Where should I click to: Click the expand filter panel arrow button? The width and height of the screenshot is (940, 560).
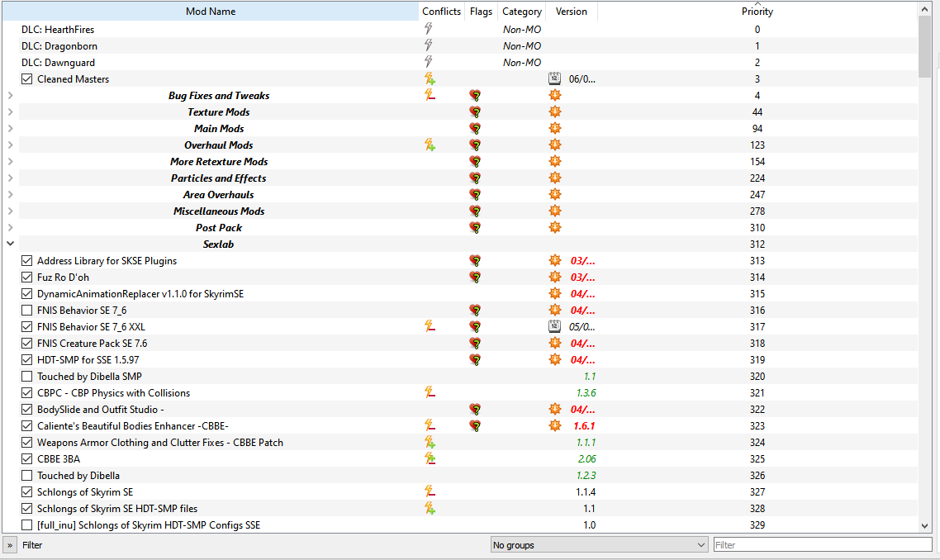pos(10,544)
